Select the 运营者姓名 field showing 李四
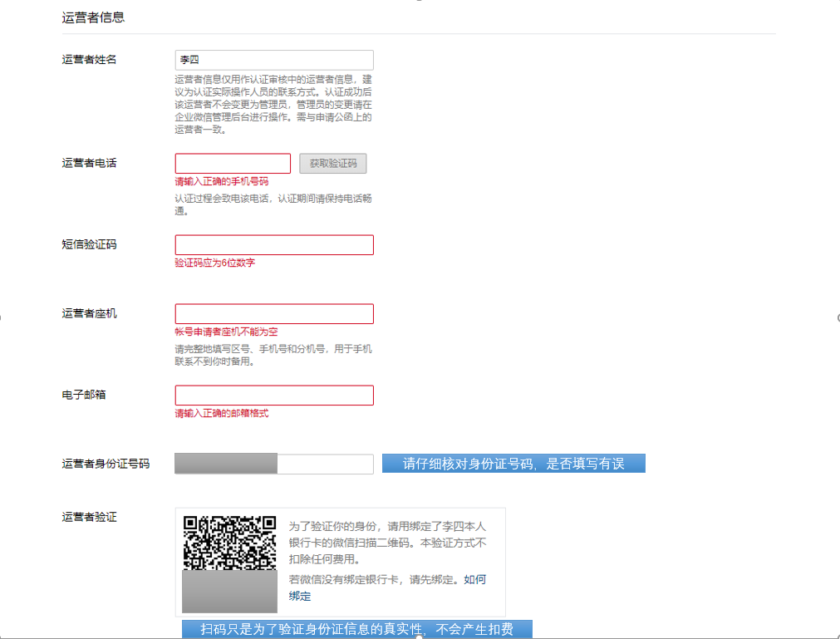Image resolution: width=840 pixels, height=639 pixels. tap(274, 60)
